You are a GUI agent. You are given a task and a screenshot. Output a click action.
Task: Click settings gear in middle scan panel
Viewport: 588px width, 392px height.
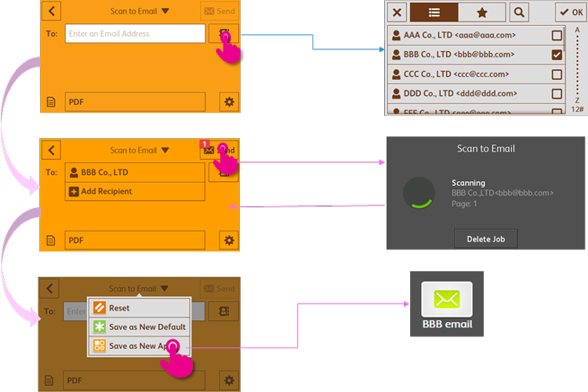click(x=228, y=241)
